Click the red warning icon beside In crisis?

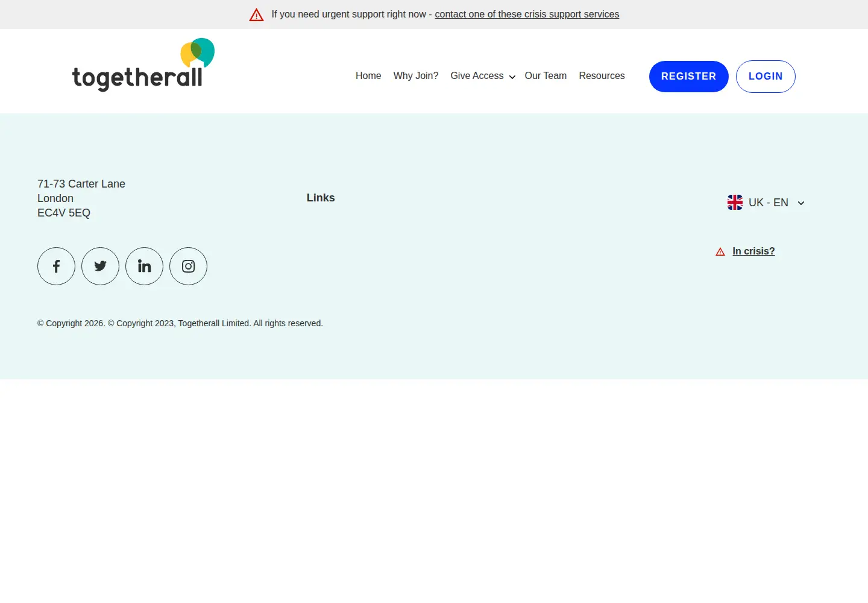(x=720, y=252)
